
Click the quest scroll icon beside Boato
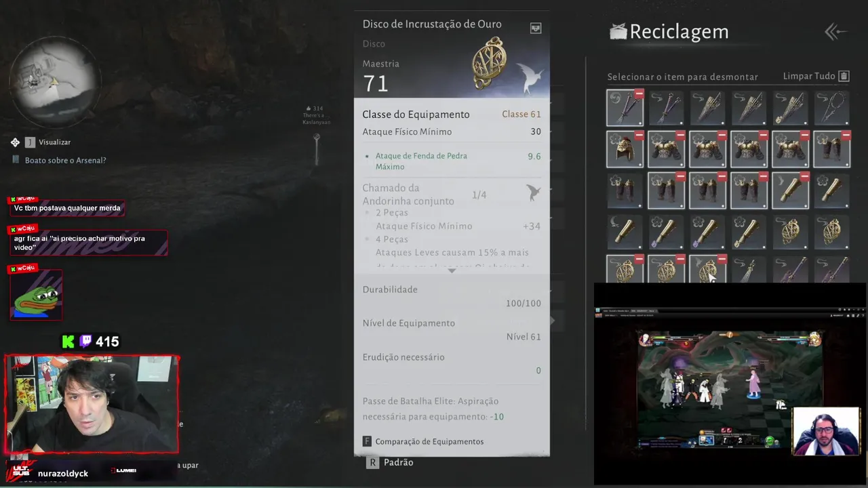point(16,160)
